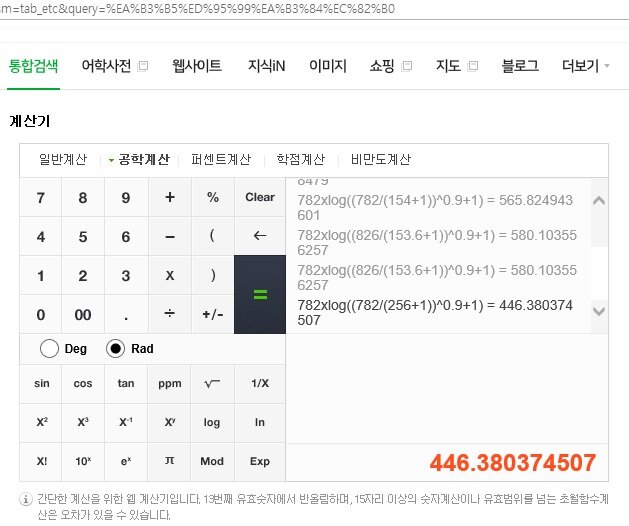Switch to the 학점계산 tab
This screenshot has height=526, width=629.
(x=301, y=160)
